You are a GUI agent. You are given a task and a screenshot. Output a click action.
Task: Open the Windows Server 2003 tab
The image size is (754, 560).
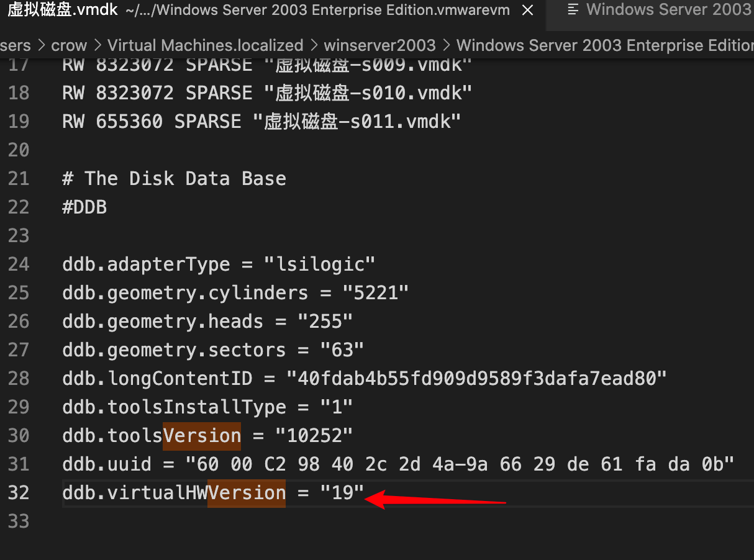coord(650,11)
